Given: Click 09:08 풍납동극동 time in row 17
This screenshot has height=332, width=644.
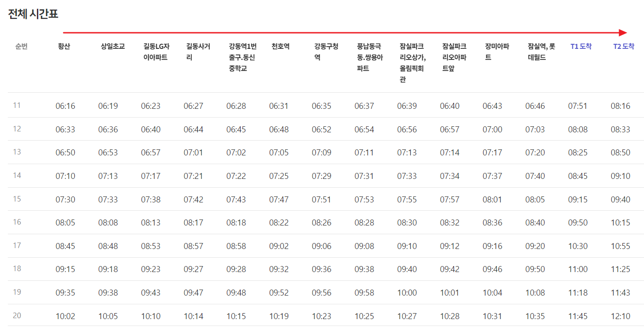Looking at the screenshot, I should click(x=364, y=246).
